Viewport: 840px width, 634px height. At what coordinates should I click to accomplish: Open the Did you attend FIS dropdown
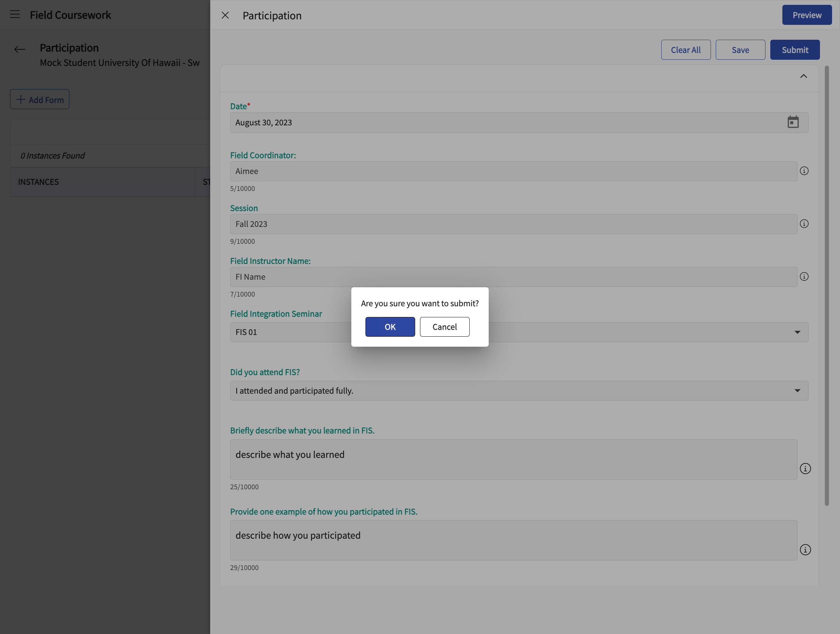(519, 391)
